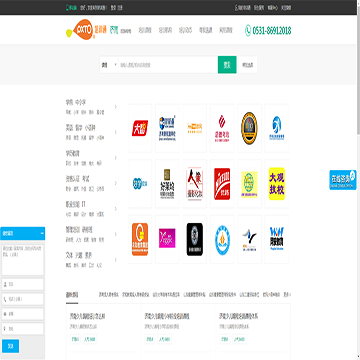Expand the last course category row chevron
The image size is (360, 360).
click(x=116, y=260)
